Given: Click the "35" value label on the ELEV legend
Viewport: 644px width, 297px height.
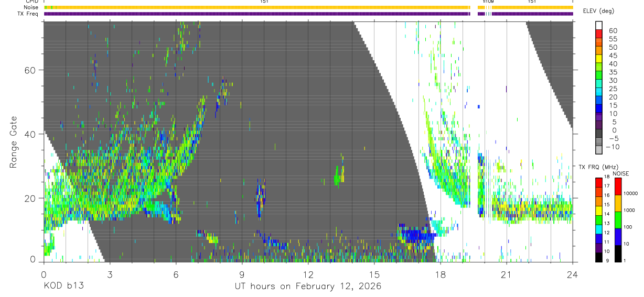Looking at the screenshot, I should [x=613, y=72].
